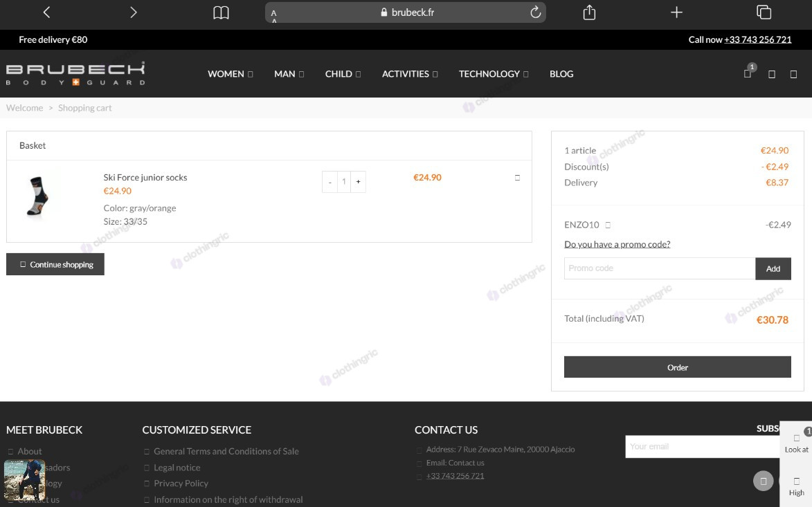The width and height of the screenshot is (812, 507).
Task: Click the Total price €30.78
Action: coord(772,320)
